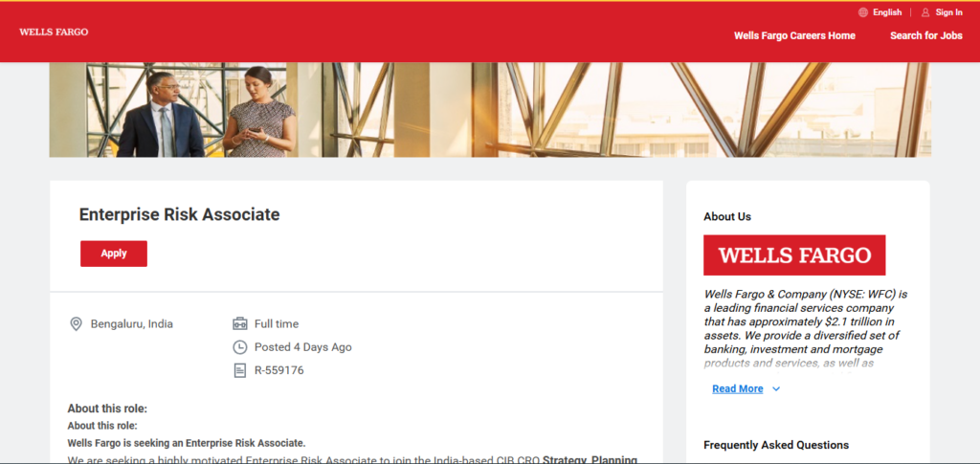Click the Frequently Asked Questions heading
Image resolution: width=980 pixels, height=464 pixels.
click(776, 445)
